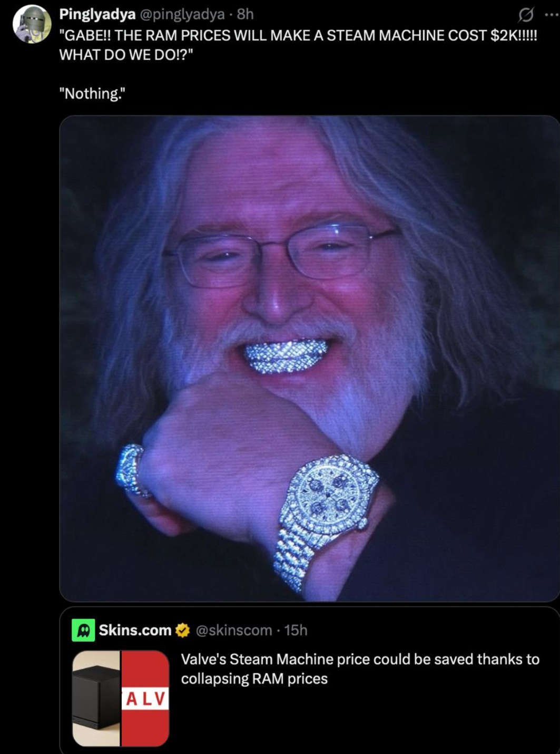Open the three-dot more options menu

click(552, 15)
